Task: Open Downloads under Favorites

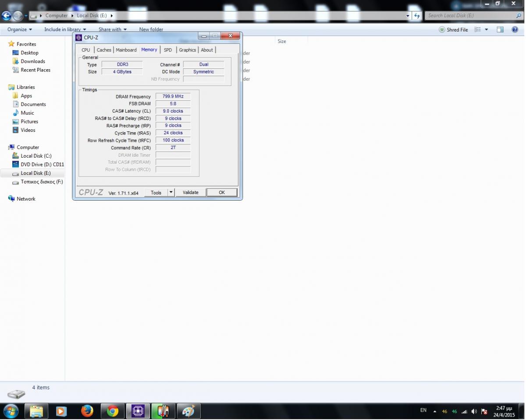Action: point(33,61)
